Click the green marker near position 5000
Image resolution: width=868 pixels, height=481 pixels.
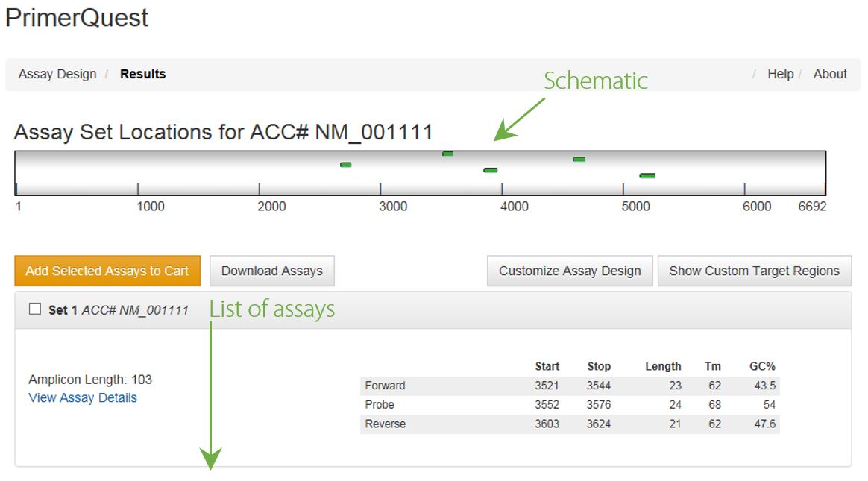(646, 175)
